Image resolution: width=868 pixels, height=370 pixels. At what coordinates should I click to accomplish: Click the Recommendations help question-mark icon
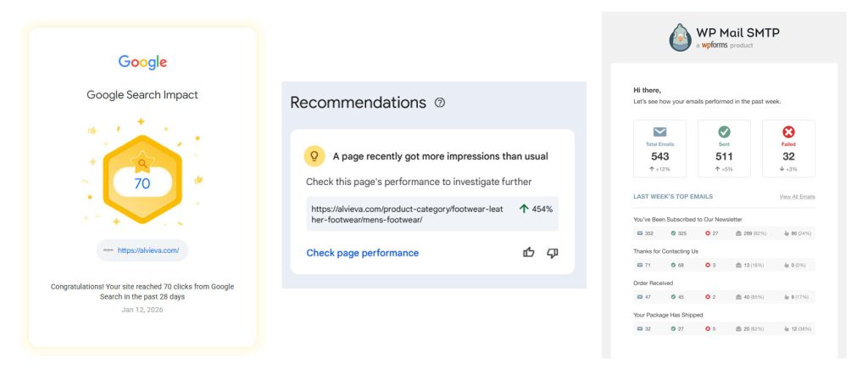pos(439,103)
